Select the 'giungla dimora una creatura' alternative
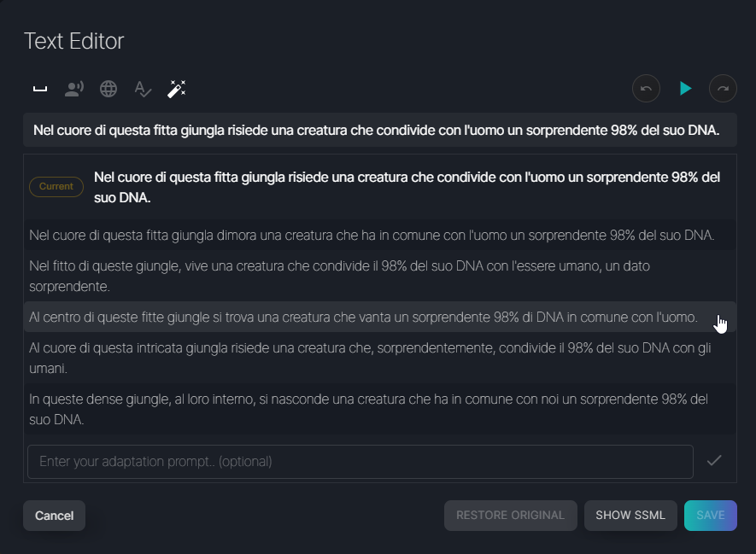 point(372,235)
